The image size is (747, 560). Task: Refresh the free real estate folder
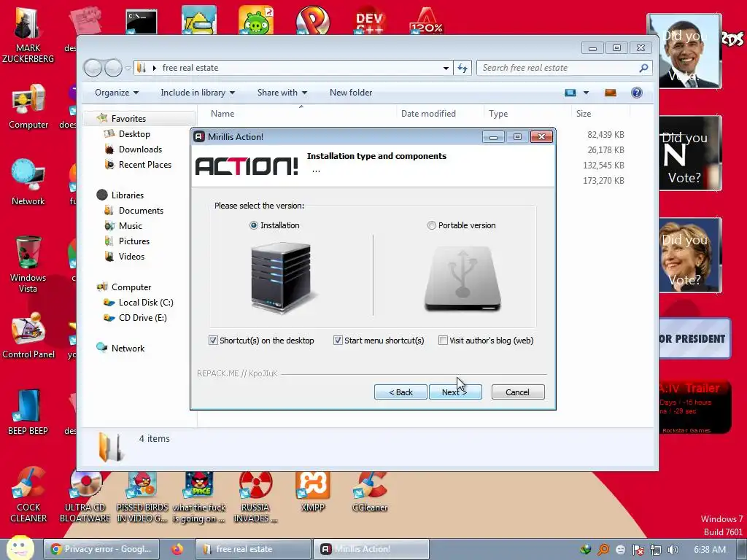click(x=462, y=68)
